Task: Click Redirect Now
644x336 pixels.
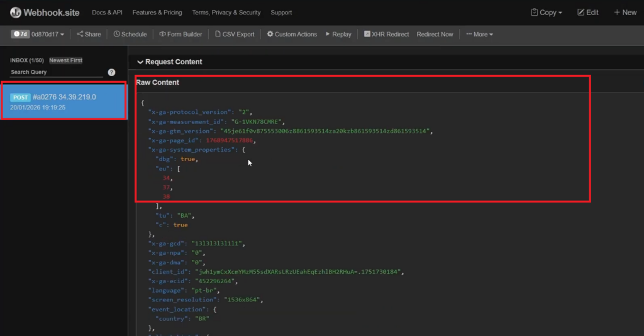Action: pos(435,34)
